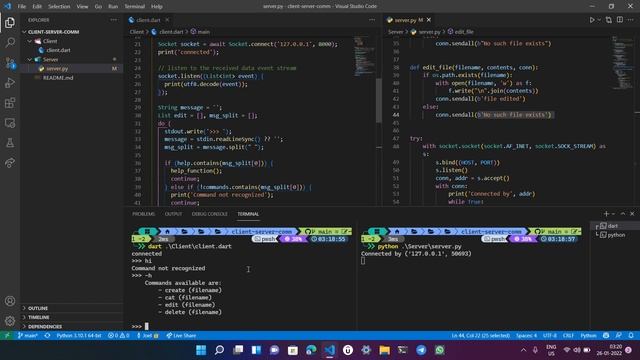Open the Manage gear menu
The height and width of the screenshot is (360, 640).
pos(10,321)
